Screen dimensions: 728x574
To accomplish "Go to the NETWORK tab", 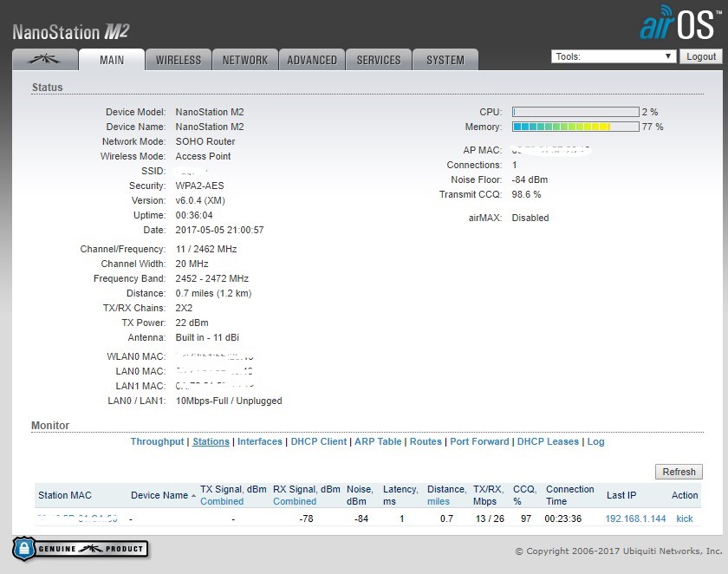I will tap(245, 60).
